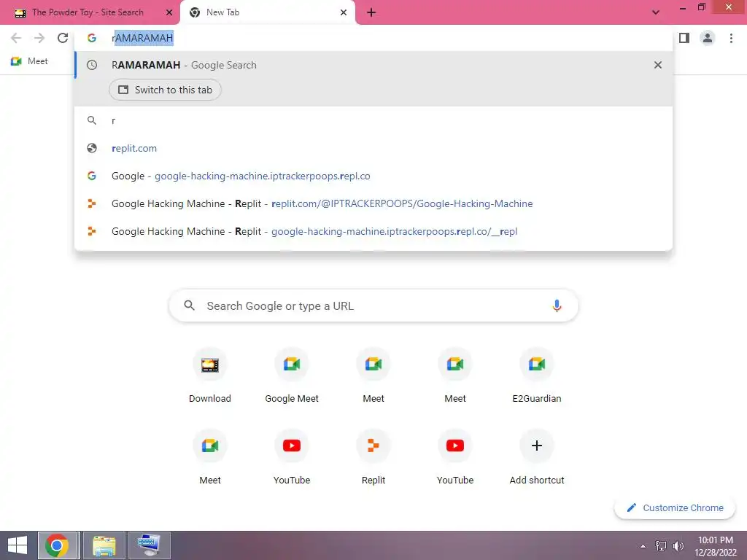Image resolution: width=747 pixels, height=560 pixels.
Task: Click the network icon in system tray
Action: point(661,546)
